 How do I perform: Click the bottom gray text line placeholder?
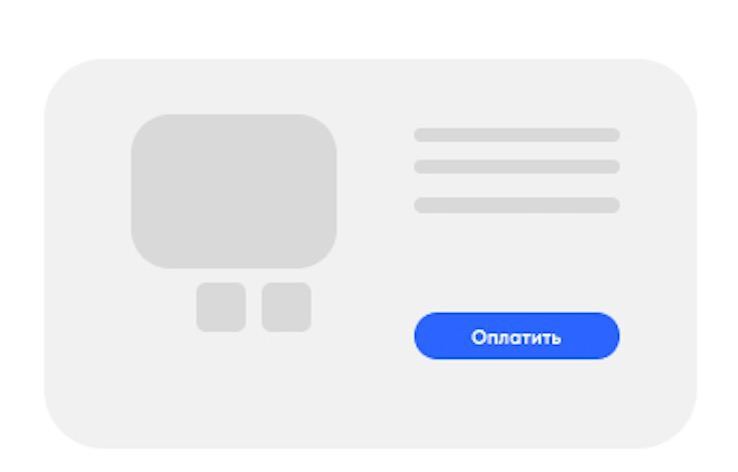[x=517, y=205]
